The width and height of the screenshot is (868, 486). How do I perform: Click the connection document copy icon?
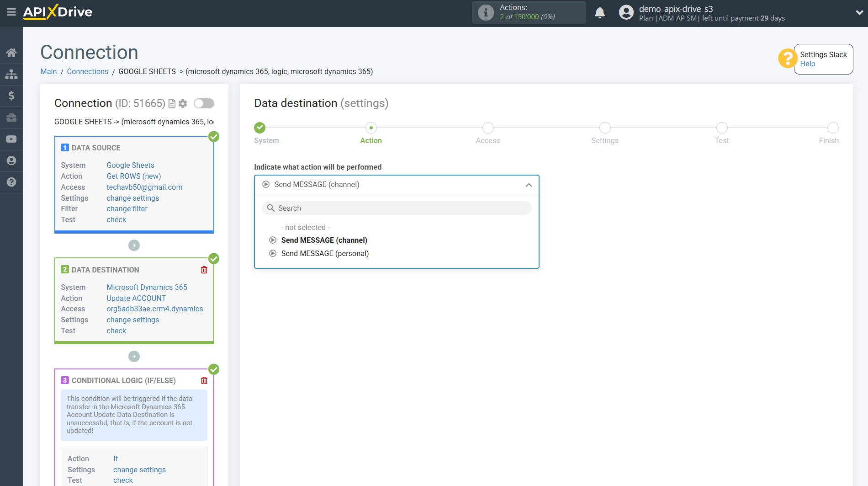coord(172,104)
